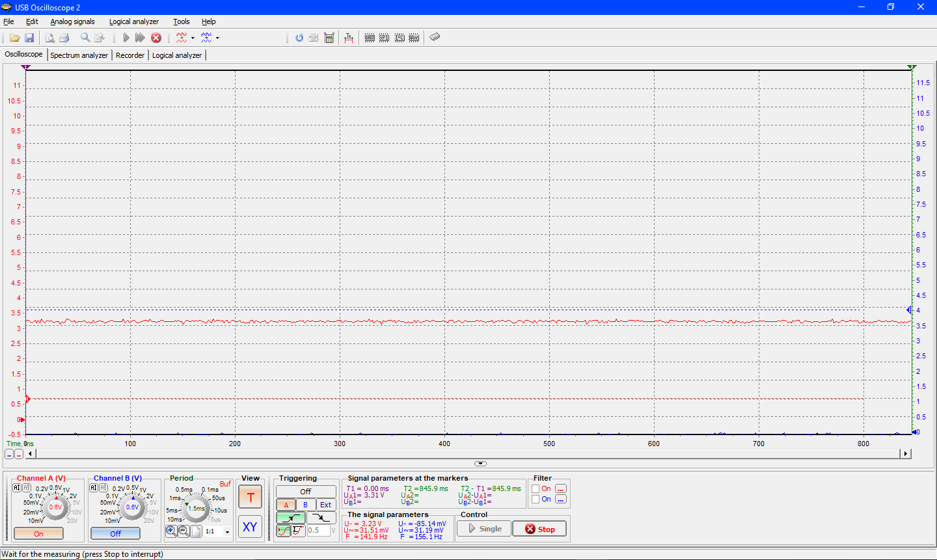Start measurement with the single play icon

point(126,38)
